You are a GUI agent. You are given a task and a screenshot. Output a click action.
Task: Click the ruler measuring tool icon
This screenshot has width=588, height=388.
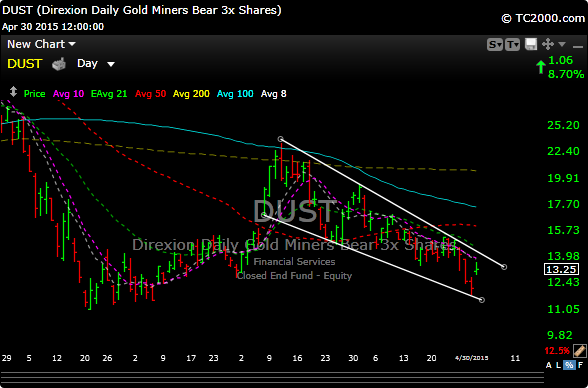(x=579, y=351)
